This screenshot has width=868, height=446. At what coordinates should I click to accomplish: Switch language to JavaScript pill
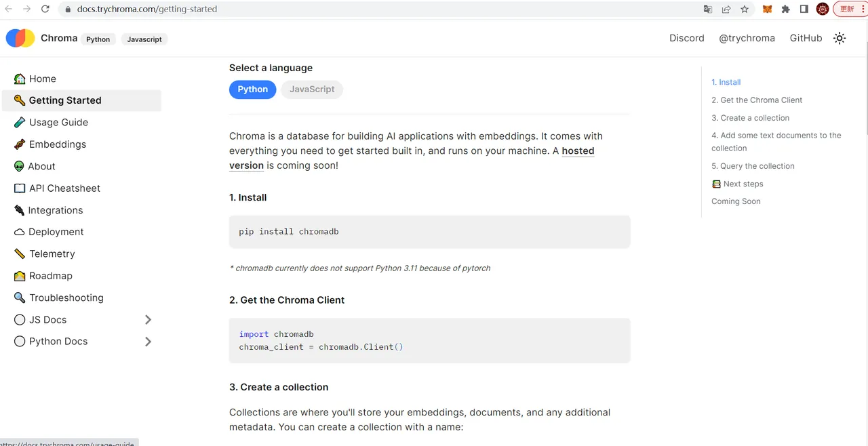point(312,89)
